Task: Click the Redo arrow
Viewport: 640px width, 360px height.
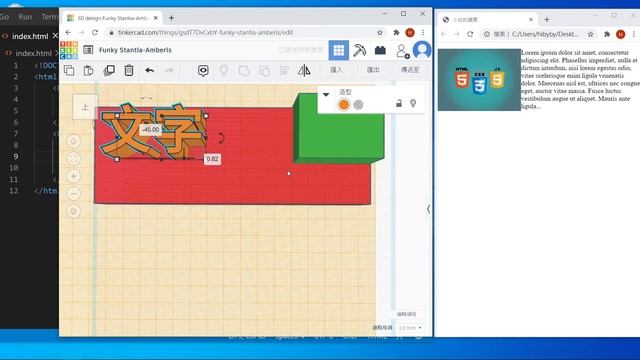Action: 169,70
